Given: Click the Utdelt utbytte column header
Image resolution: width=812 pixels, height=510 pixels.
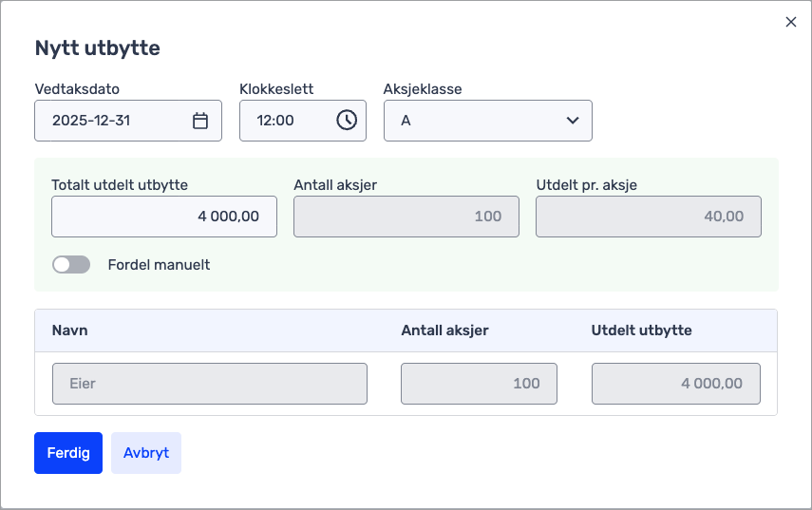Looking at the screenshot, I should [x=641, y=331].
